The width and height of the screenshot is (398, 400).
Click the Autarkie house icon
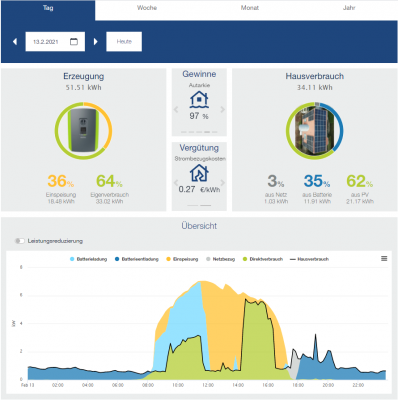199,99
